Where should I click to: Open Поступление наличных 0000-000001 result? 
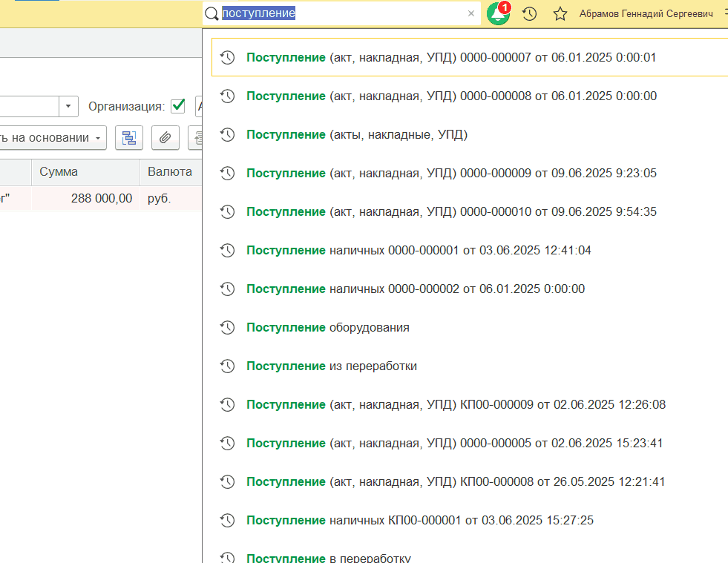tap(419, 250)
